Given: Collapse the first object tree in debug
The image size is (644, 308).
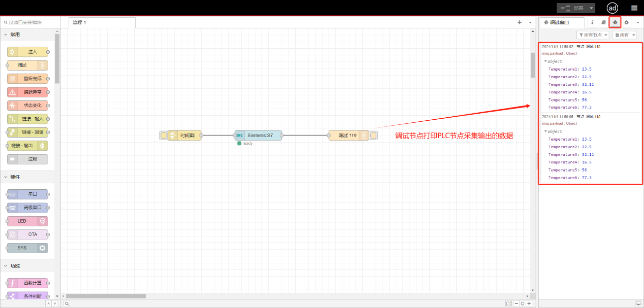Looking at the screenshot, I should coord(545,61).
